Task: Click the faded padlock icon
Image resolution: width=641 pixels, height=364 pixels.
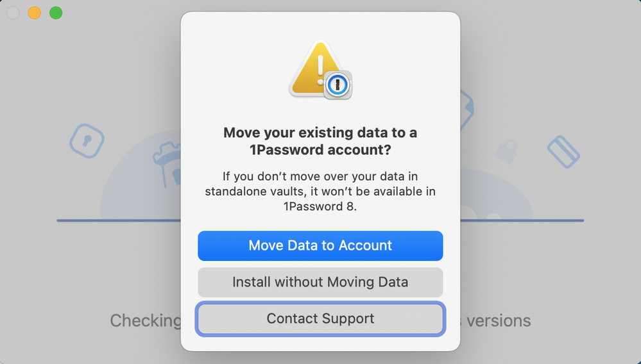Action: (506, 151)
